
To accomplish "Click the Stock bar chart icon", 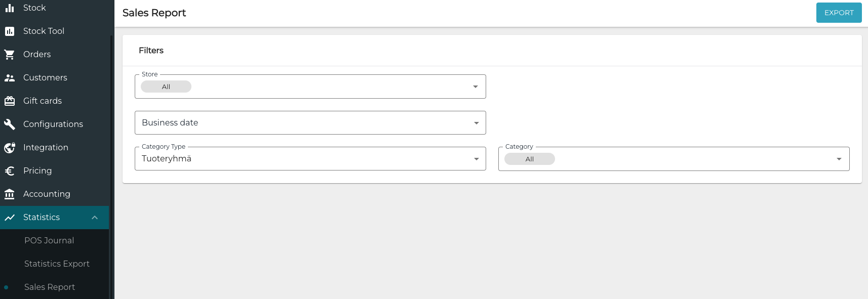I will coord(10,8).
